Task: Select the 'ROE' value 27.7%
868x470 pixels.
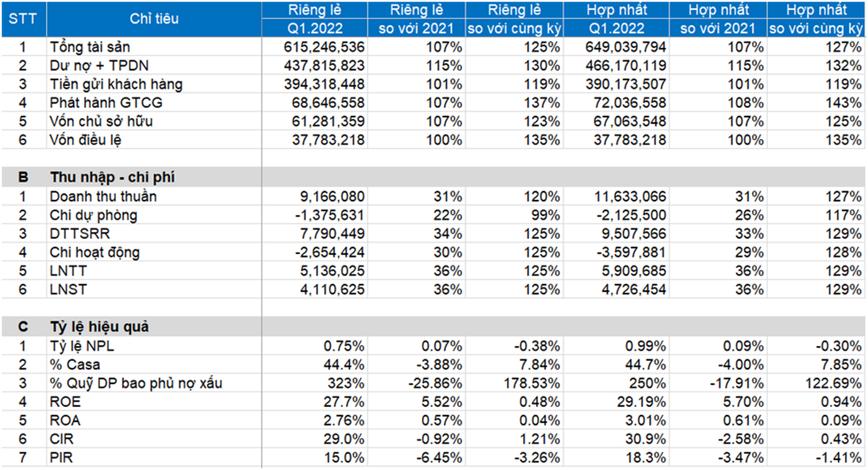Action: pyautogui.click(x=344, y=402)
